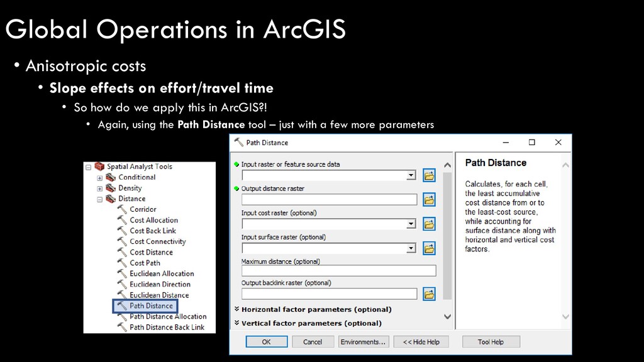Click the Cost Connectivity hammer icon
The image size is (644, 362).
(122, 241)
